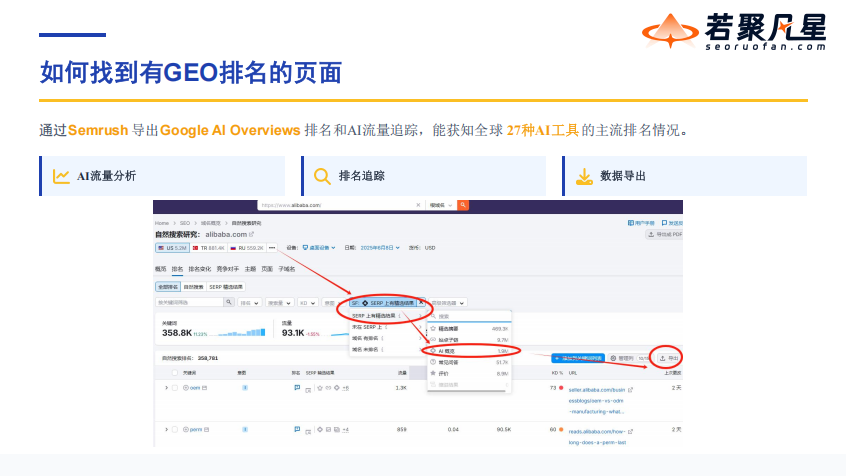Click the blue add to keyword list button
Screen dimensions: 846x476
(578, 358)
